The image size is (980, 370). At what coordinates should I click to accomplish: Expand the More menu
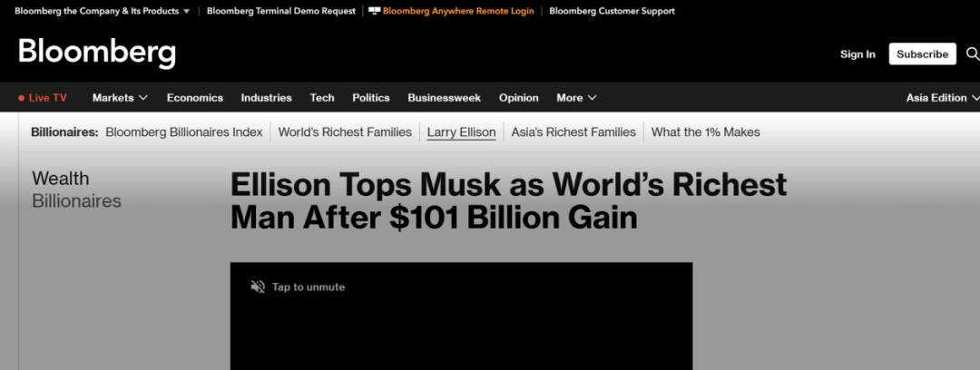576,98
